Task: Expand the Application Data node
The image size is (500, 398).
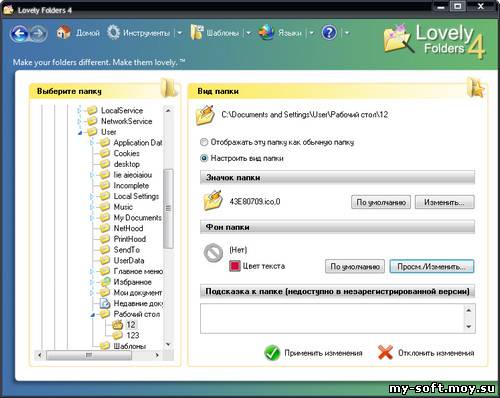Action: [92, 143]
